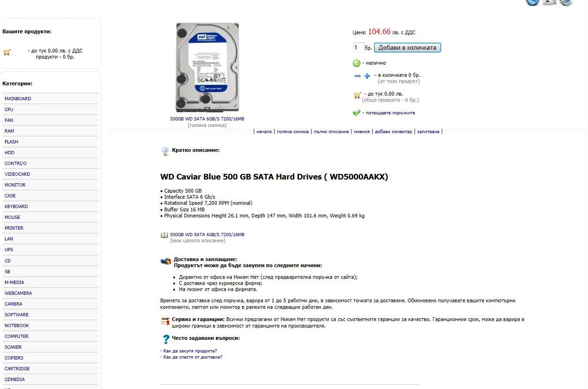Click the quantity input field
This screenshot has width=588, height=389.
[x=359, y=47]
